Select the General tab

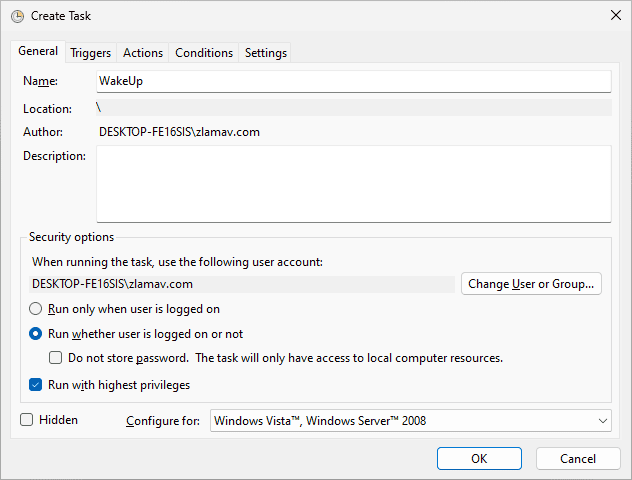click(38, 52)
